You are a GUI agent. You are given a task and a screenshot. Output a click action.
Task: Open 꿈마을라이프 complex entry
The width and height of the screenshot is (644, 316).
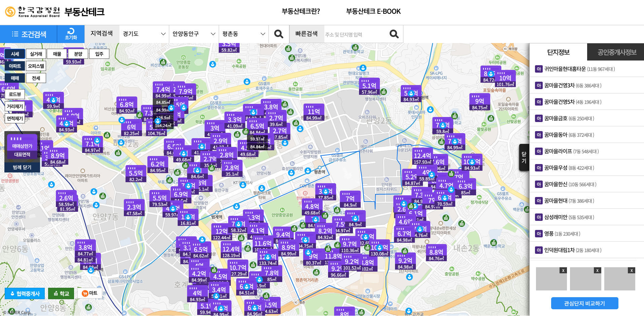click(587, 151)
